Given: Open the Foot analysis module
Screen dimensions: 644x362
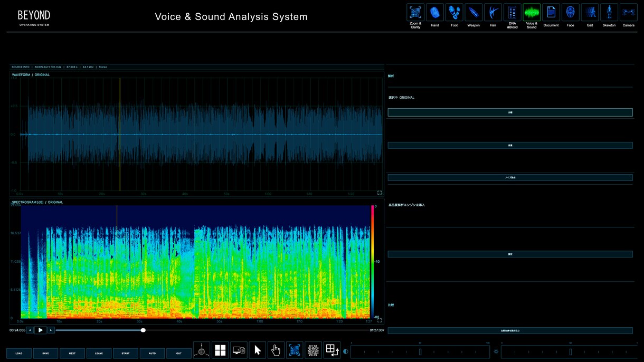Looking at the screenshot, I should tap(454, 12).
